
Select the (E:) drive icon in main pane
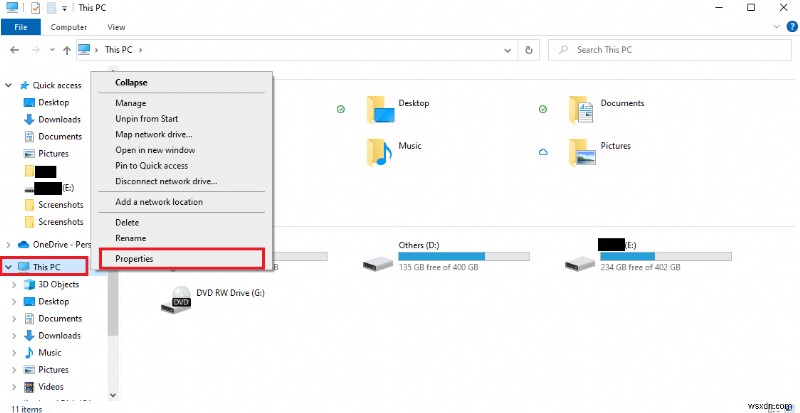580,263
